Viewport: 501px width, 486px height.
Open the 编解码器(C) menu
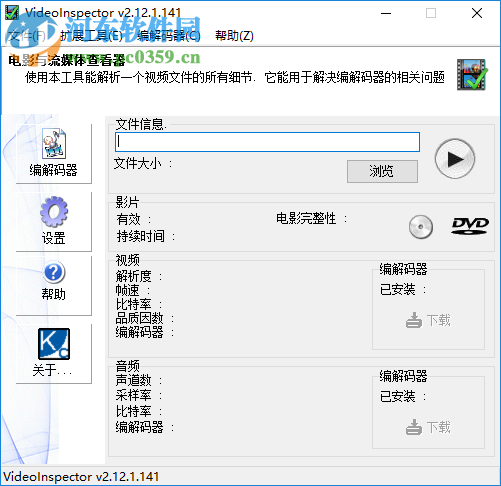(169, 36)
